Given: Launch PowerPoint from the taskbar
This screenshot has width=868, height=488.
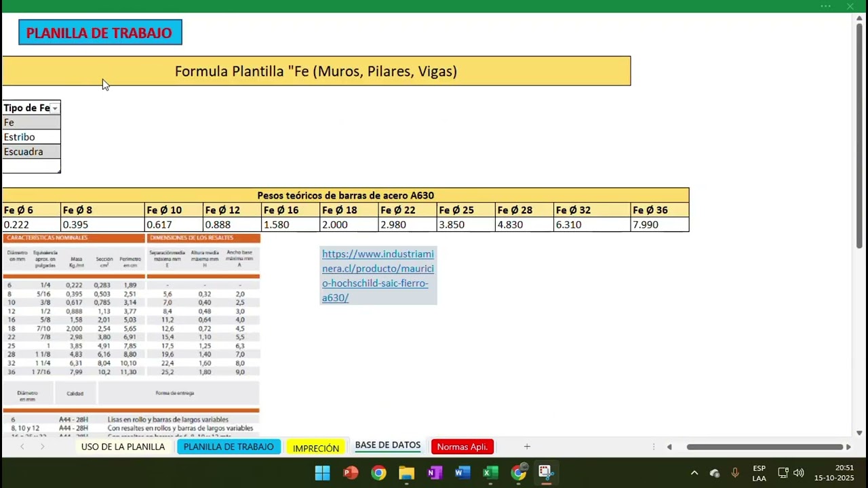Looking at the screenshot, I should point(351,472).
